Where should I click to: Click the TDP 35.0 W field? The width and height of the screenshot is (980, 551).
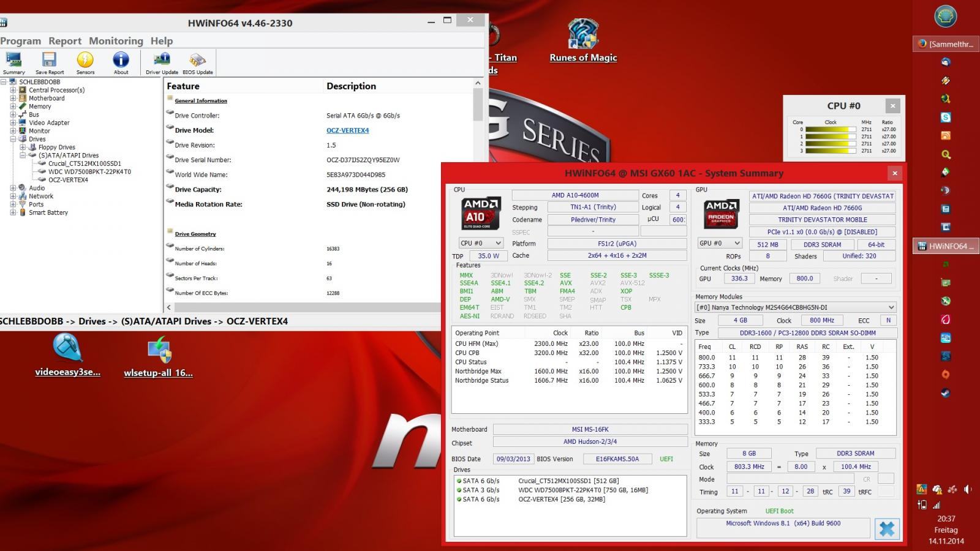click(x=488, y=256)
